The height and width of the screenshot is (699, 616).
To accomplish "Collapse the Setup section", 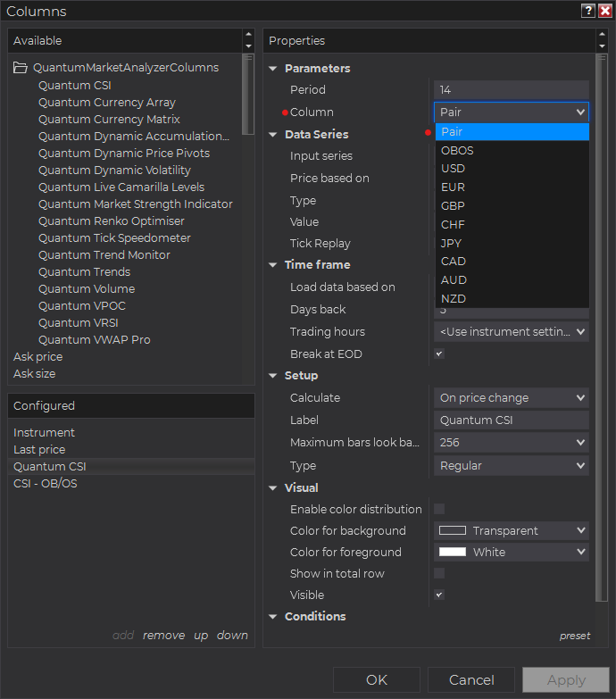I will click(273, 376).
